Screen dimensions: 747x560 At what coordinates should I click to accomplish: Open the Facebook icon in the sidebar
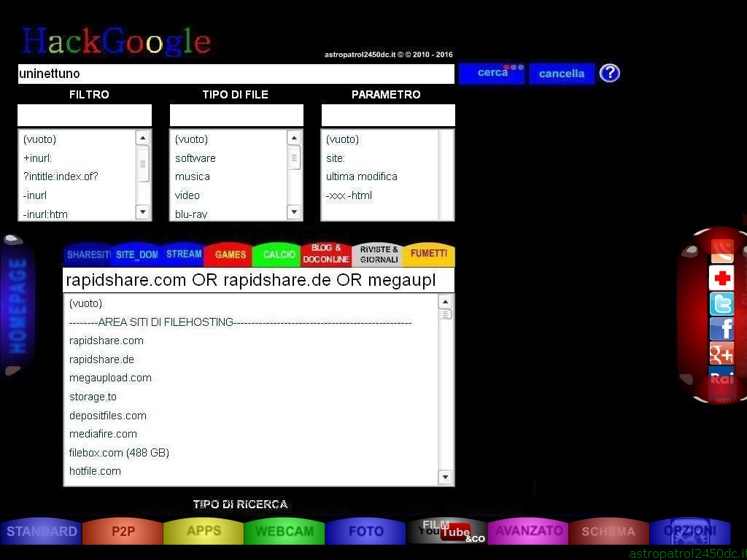[721, 329]
